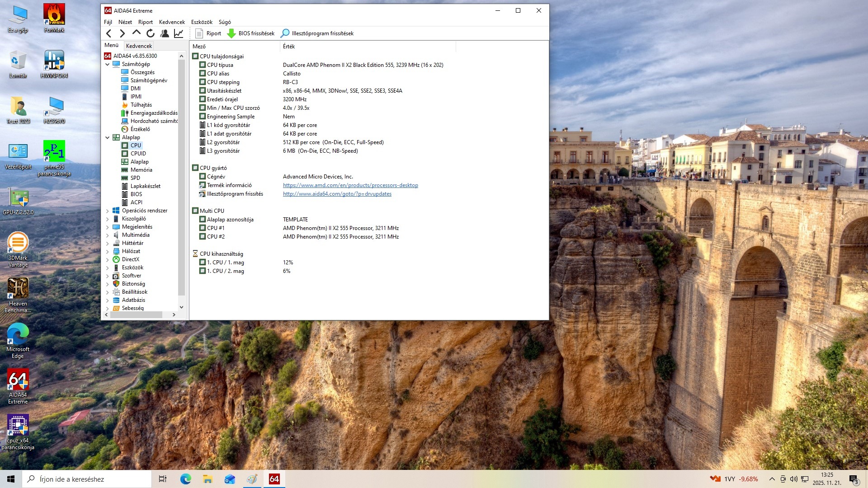
Task: Click Illesztőprogram frissítések search button
Action: tap(317, 33)
